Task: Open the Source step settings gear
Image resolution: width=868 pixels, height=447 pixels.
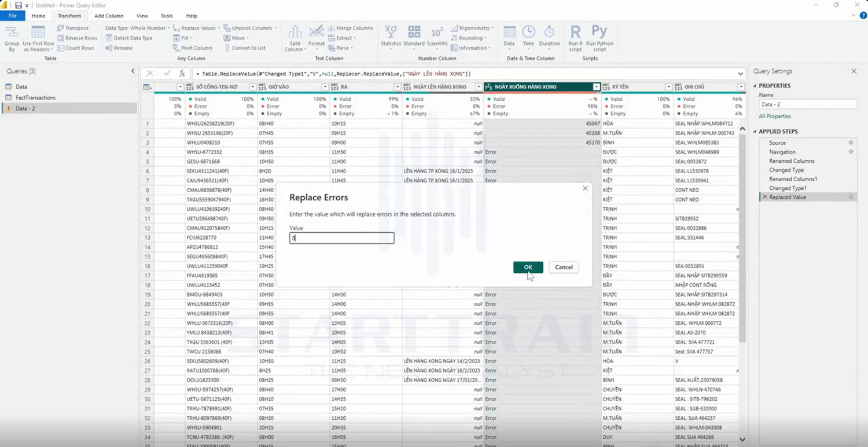Action: [851, 143]
